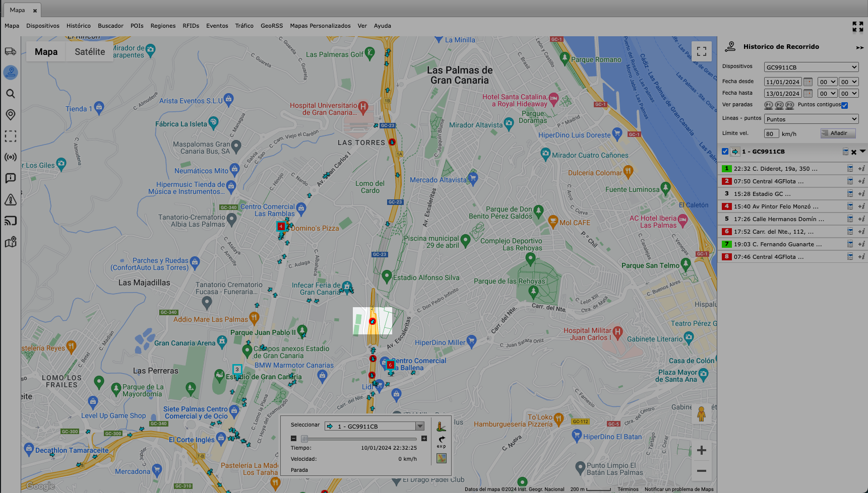Click the route playback slider handle
This screenshot has height=493, width=868.
(x=304, y=439)
